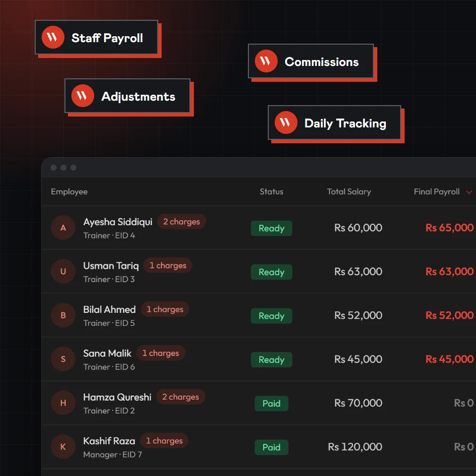The width and height of the screenshot is (476, 476).
Task: Click the Adjustments logo icon
Action: coord(83,96)
